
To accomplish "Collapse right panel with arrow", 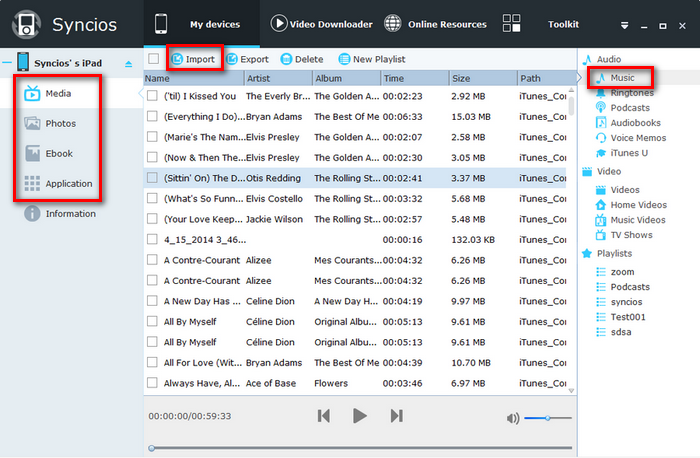I will [x=579, y=78].
